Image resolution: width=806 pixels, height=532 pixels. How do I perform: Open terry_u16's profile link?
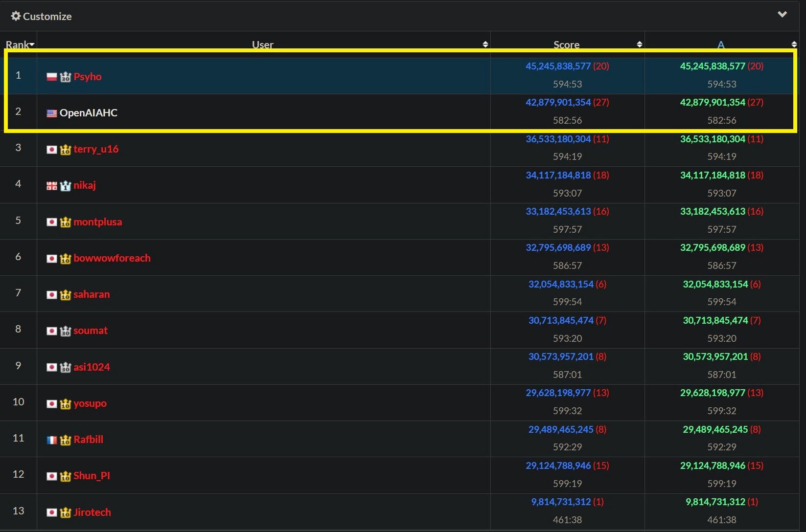click(96, 149)
